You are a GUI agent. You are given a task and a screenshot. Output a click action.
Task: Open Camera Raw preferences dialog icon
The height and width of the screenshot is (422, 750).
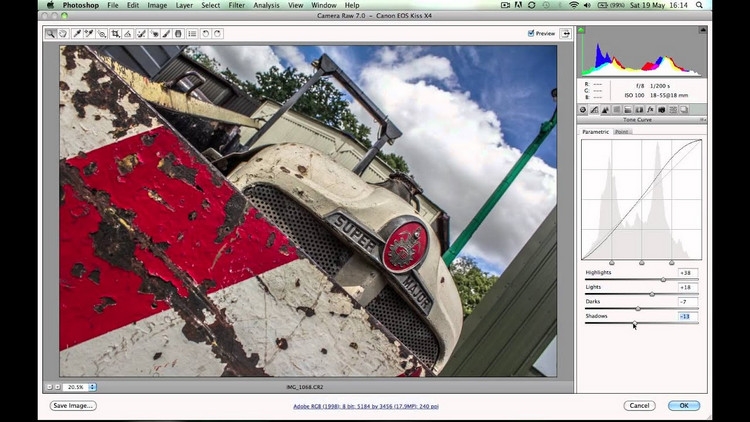point(192,33)
